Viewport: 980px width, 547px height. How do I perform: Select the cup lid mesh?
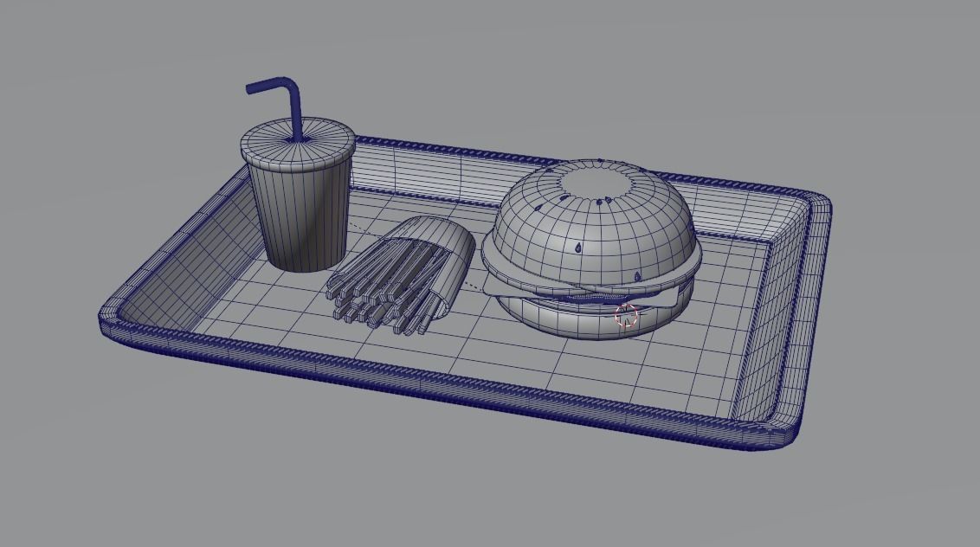(x=298, y=144)
